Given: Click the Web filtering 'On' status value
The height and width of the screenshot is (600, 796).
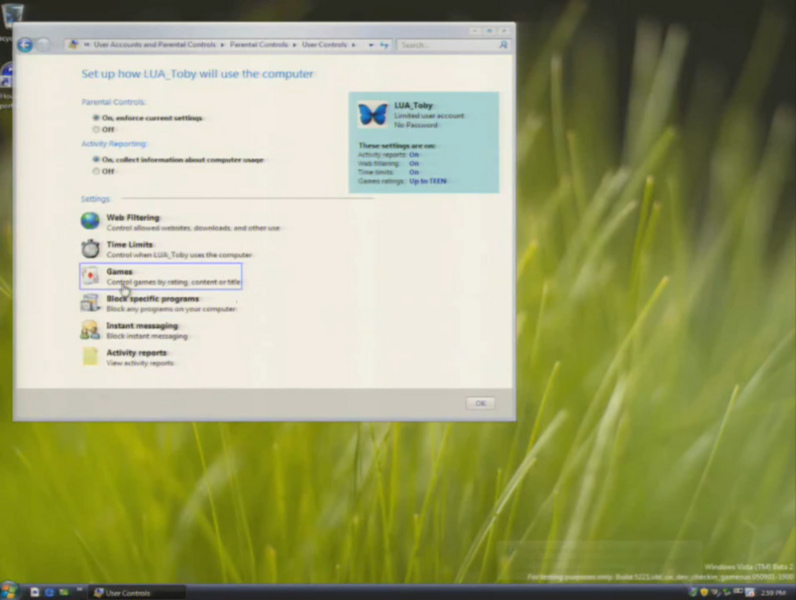Looking at the screenshot, I should coord(414,163).
